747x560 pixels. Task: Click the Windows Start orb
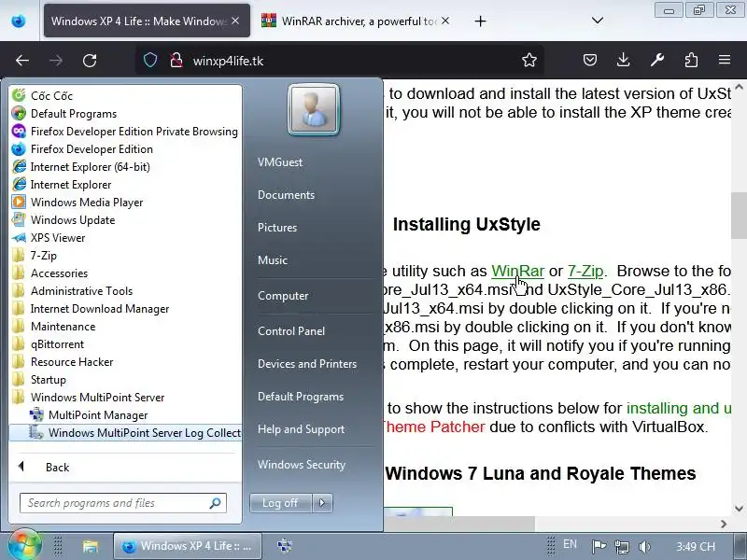coord(24,545)
